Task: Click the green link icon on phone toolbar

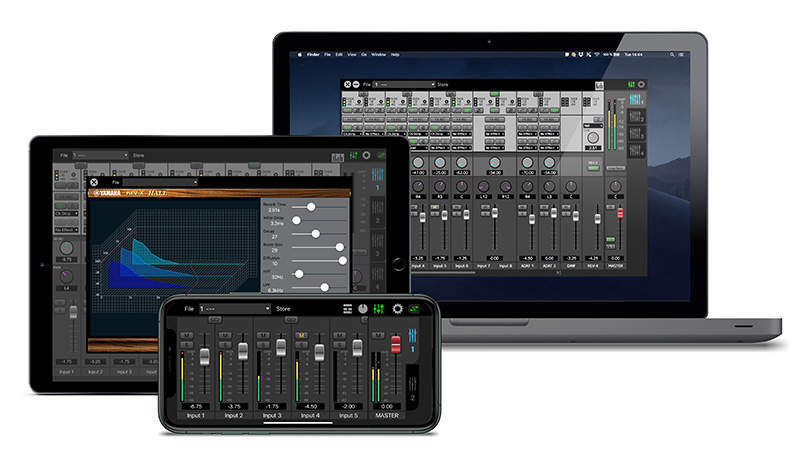Action: (x=413, y=310)
